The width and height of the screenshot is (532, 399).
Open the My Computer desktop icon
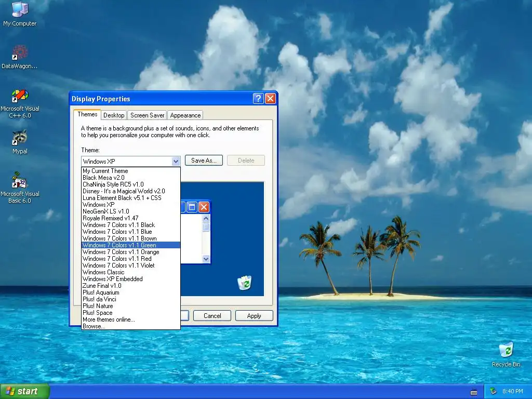[x=20, y=14]
